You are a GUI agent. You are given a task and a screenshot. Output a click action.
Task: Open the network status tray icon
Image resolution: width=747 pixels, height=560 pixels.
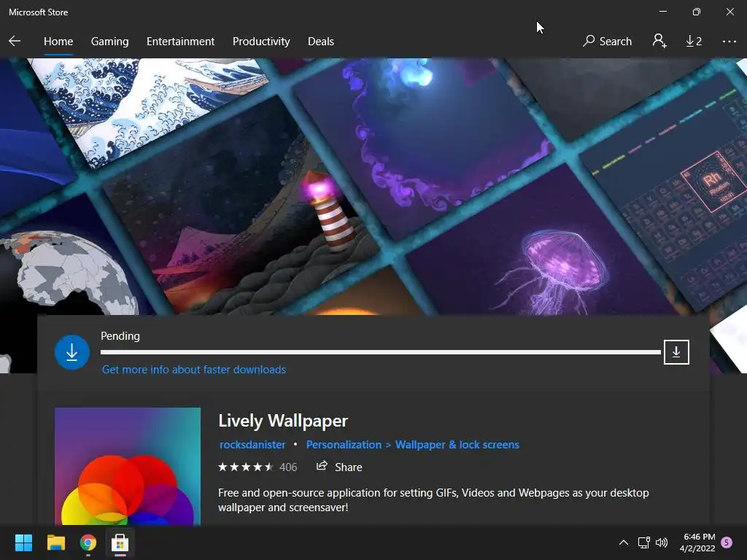coord(643,542)
